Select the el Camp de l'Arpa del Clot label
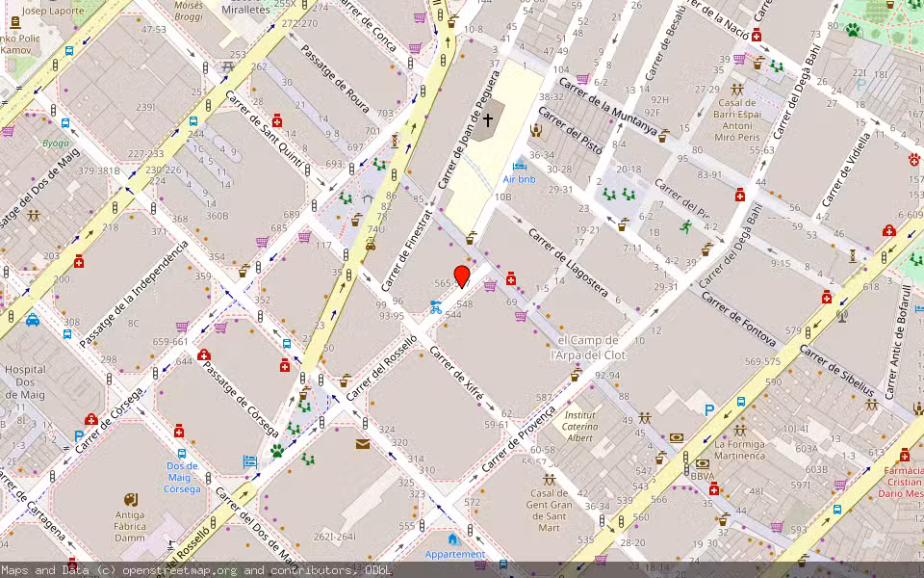Image resolution: width=924 pixels, height=578 pixels. coord(587,348)
